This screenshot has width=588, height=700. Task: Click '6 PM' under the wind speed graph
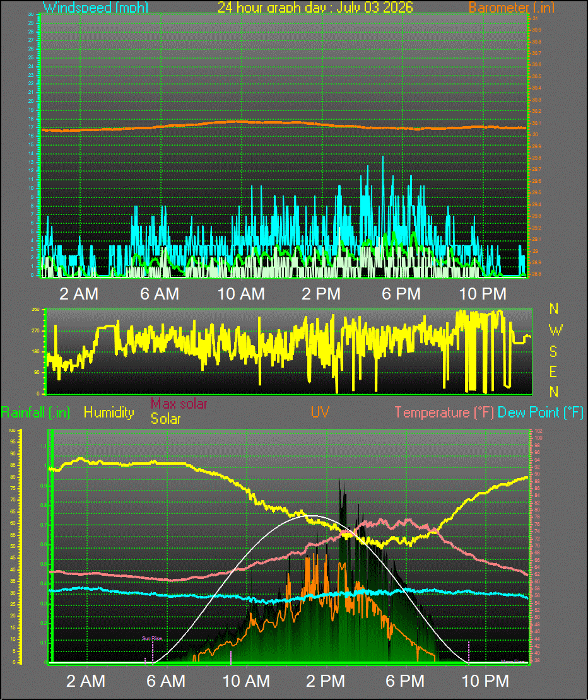(x=401, y=294)
